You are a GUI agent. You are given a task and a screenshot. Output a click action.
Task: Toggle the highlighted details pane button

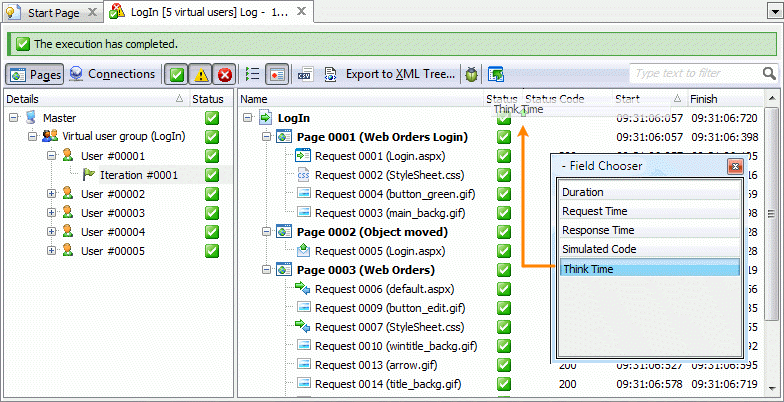coord(277,74)
